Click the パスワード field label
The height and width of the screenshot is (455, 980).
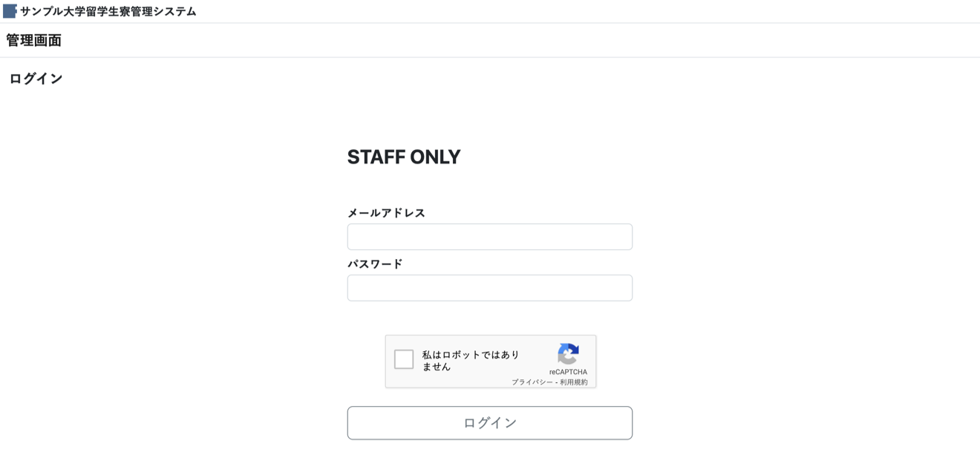(x=375, y=264)
